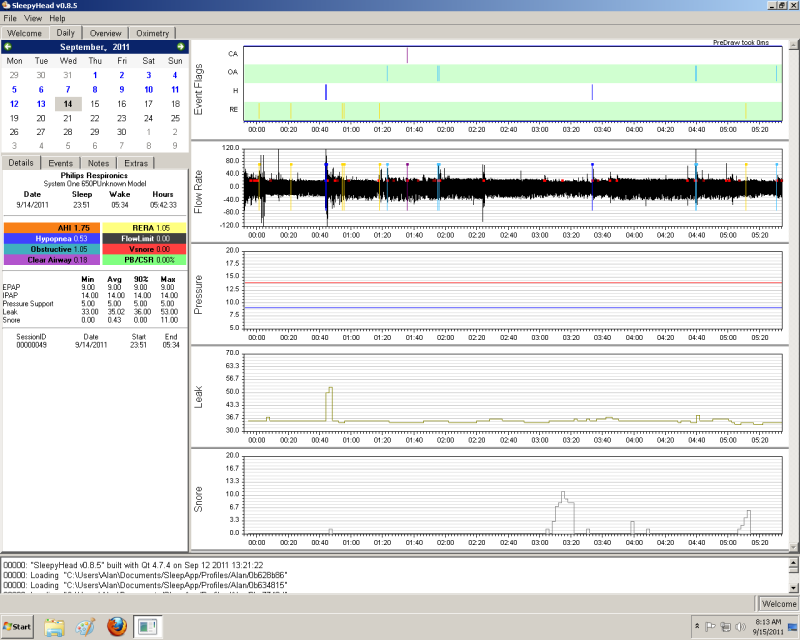Open the Events tab
This screenshot has width=800, height=640.
[x=60, y=163]
